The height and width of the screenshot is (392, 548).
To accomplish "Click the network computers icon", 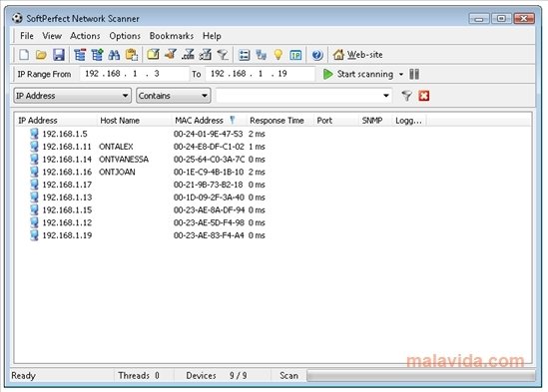I will click(x=261, y=55).
